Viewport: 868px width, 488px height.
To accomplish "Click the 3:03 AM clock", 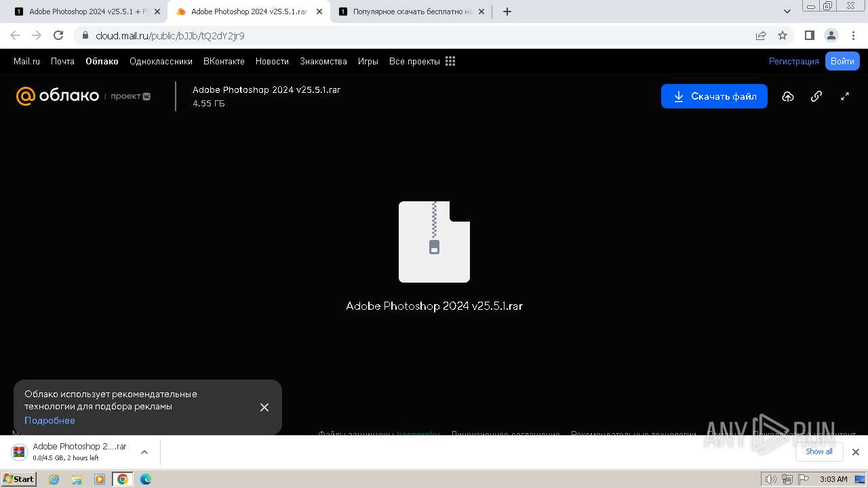I will click(833, 479).
